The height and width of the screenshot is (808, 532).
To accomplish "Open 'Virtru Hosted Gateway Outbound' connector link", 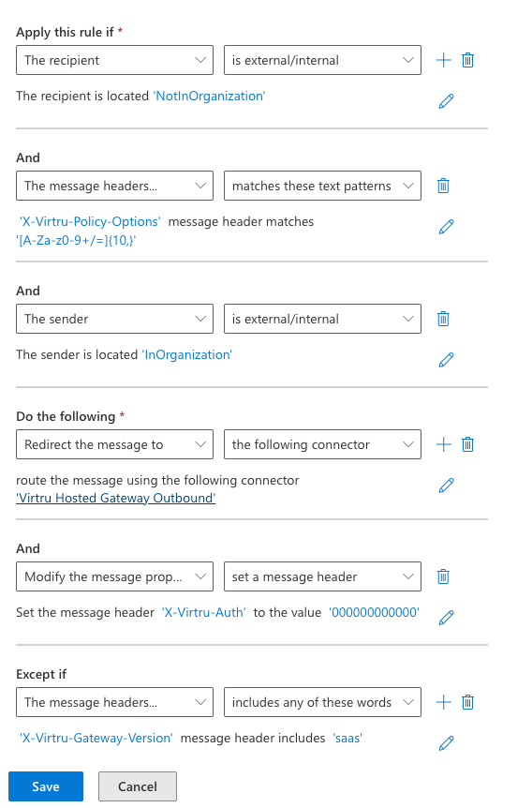I will 116,499.
